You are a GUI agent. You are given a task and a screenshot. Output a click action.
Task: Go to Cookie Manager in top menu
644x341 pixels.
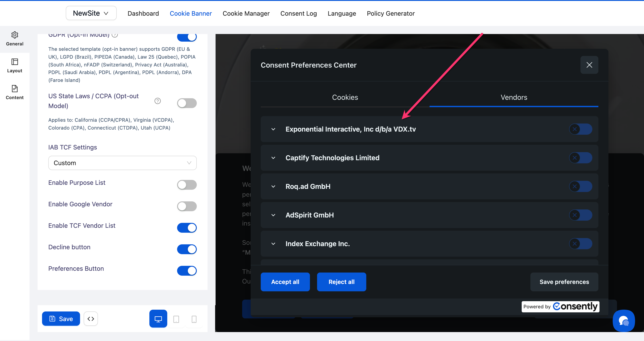[x=246, y=13]
